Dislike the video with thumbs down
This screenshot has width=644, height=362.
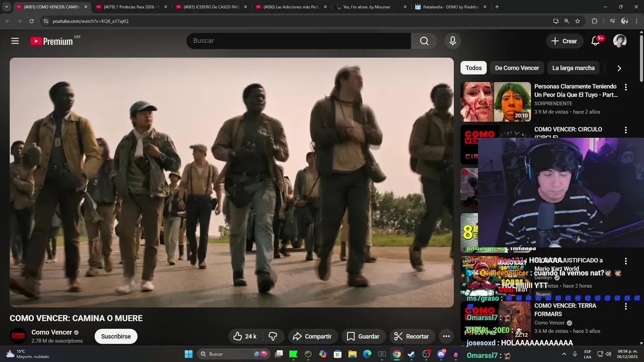coord(273,336)
